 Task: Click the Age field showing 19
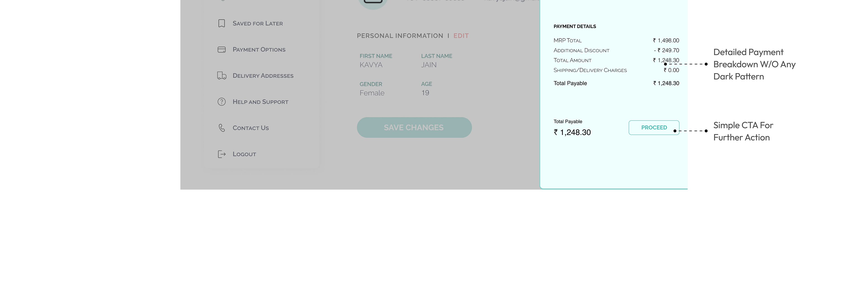(x=425, y=93)
